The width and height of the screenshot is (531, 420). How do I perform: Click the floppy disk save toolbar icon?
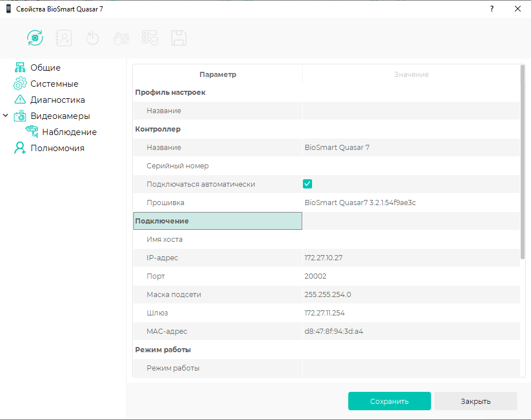click(x=179, y=38)
